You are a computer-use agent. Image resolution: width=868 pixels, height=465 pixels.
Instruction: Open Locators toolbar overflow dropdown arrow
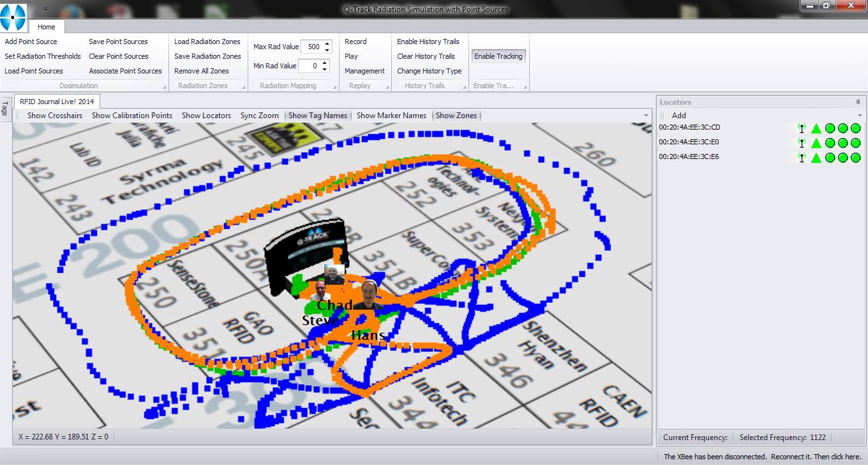(x=860, y=116)
